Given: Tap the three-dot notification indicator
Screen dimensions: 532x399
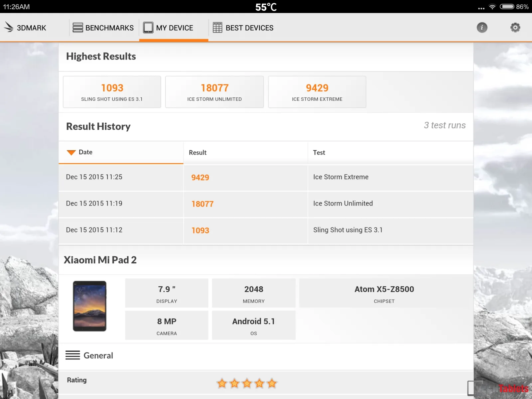Looking at the screenshot, I should (481, 8).
